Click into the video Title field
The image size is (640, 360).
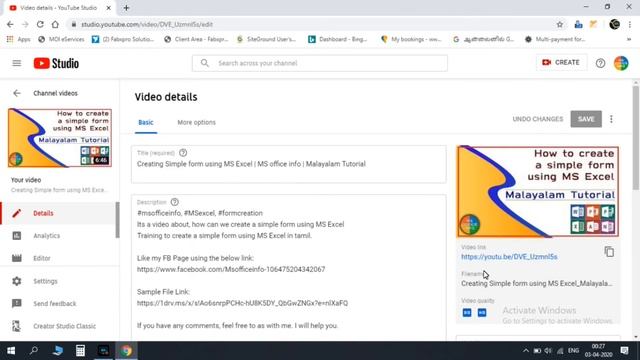tap(289, 164)
